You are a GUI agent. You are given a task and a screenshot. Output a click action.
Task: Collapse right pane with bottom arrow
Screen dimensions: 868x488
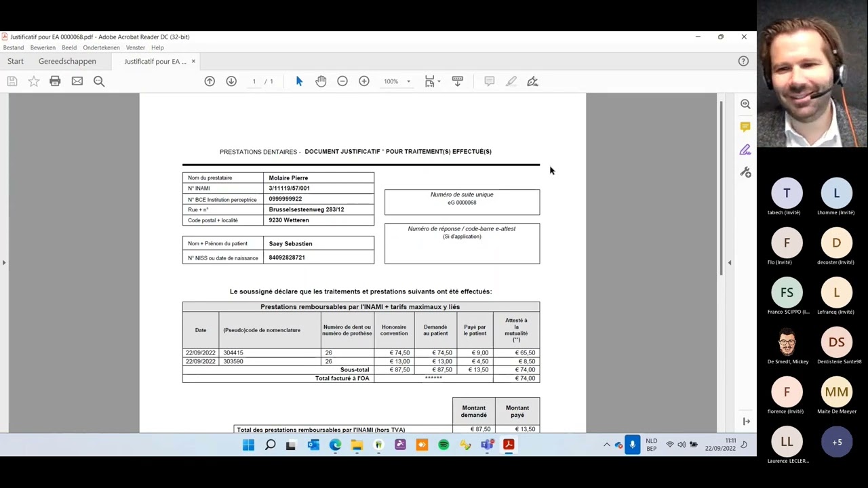[x=746, y=422]
